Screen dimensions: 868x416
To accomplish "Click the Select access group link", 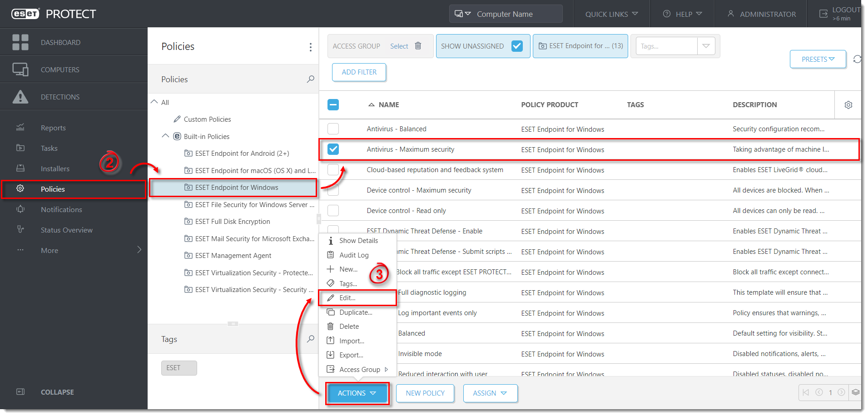I will coord(399,46).
